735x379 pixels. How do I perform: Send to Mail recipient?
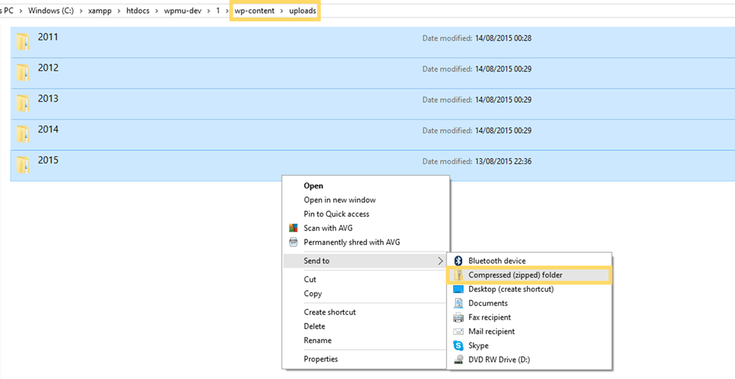[491, 331]
